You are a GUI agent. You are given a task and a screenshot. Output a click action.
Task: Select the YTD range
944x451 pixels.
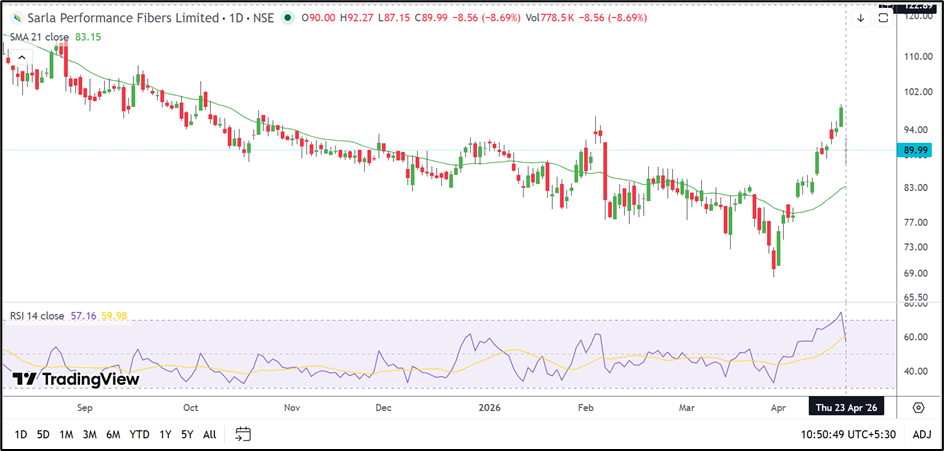140,434
